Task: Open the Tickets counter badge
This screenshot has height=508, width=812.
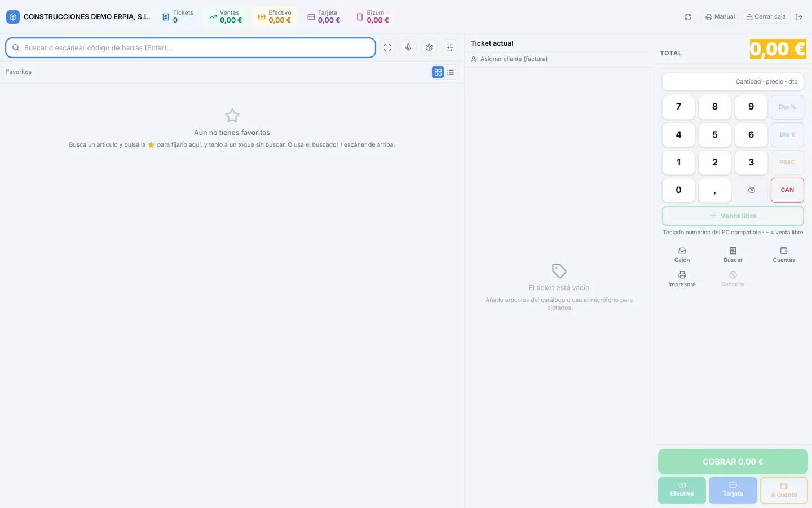Action: [x=178, y=17]
